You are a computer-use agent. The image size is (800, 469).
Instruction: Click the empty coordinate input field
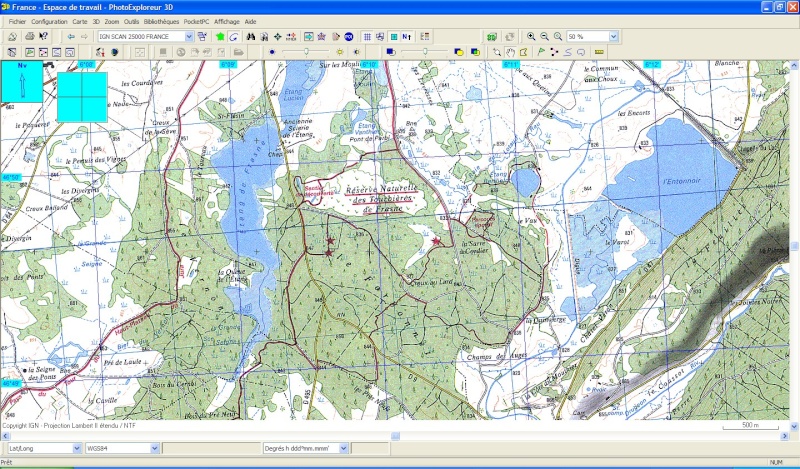(211, 449)
